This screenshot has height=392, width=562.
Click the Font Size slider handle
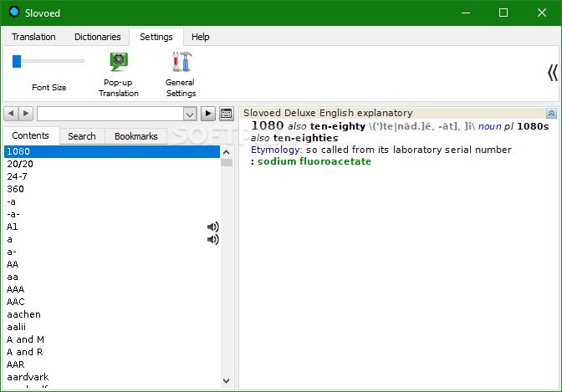[x=17, y=61]
